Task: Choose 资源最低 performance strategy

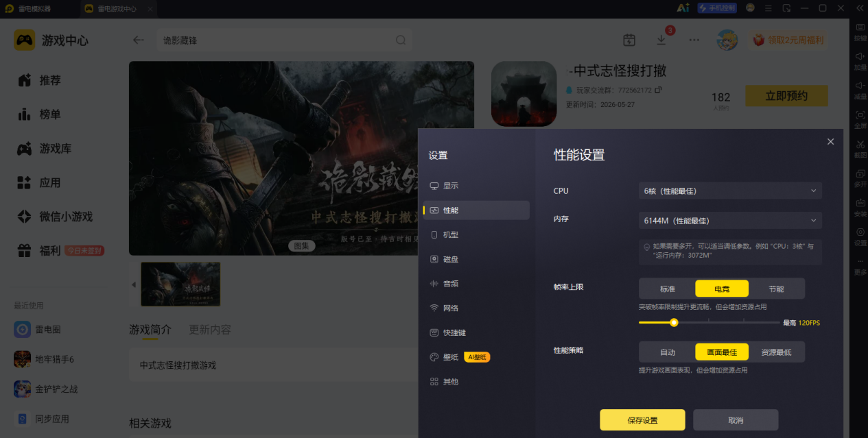Action: pos(776,352)
